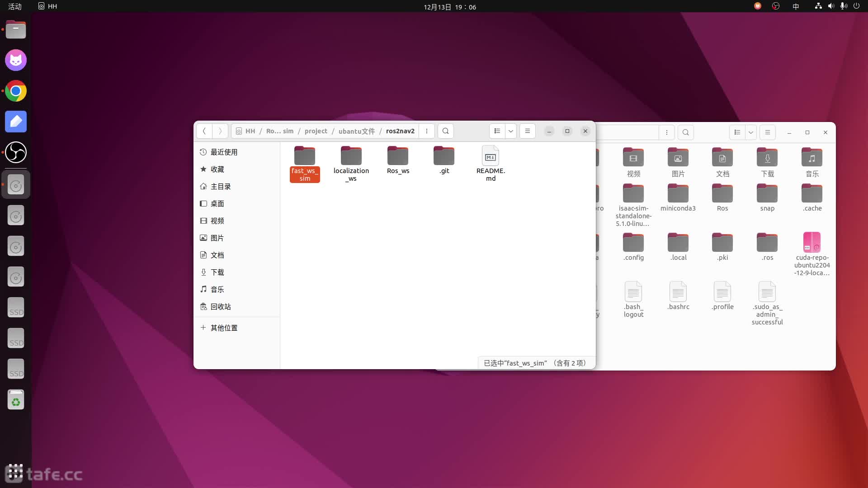The image size is (868, 488).
Task: Go to 最近使用 in sidebar
Action: pyautogui.click(x=224, y=152)
